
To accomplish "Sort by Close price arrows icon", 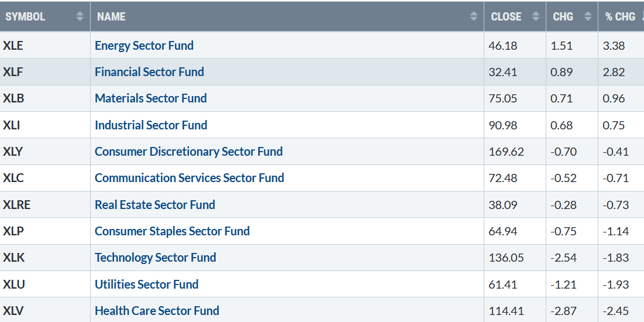I will 536,16.
